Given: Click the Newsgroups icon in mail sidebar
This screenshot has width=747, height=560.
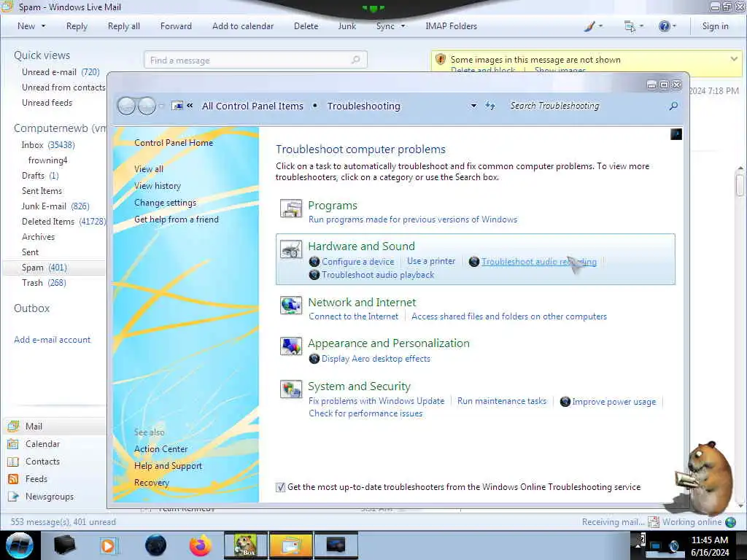Looking at the screenshot, I should coord(13,497).
